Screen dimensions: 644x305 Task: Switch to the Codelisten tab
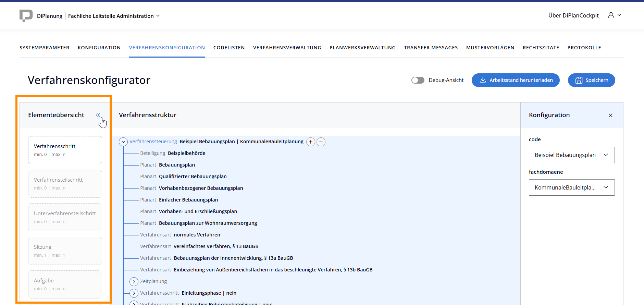pos(229,48)
